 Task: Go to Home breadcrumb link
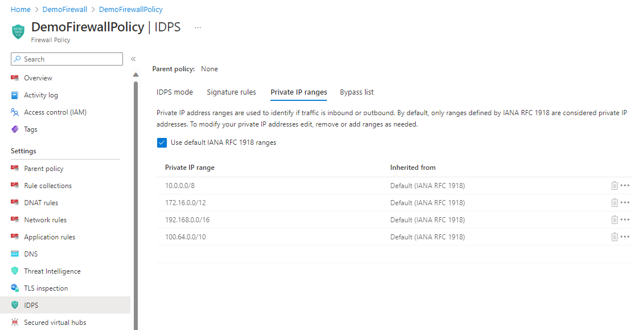tap(20, 9)
